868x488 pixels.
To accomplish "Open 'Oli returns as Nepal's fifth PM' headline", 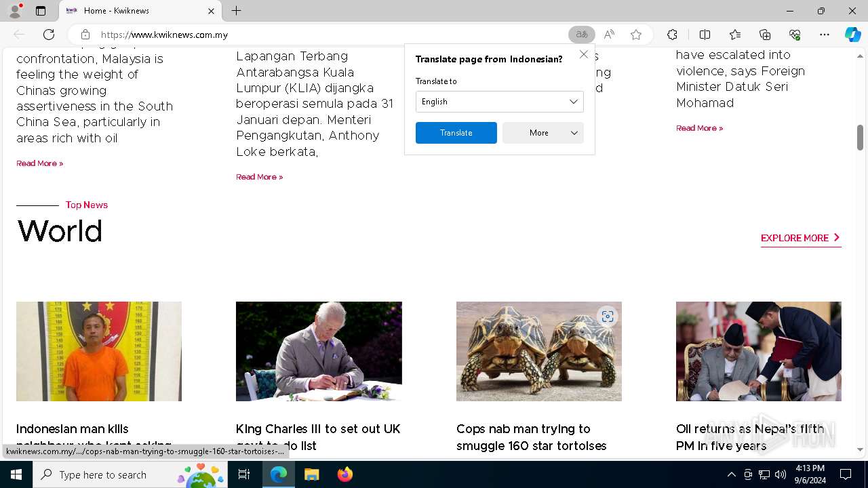I will (x=750, y=437).
